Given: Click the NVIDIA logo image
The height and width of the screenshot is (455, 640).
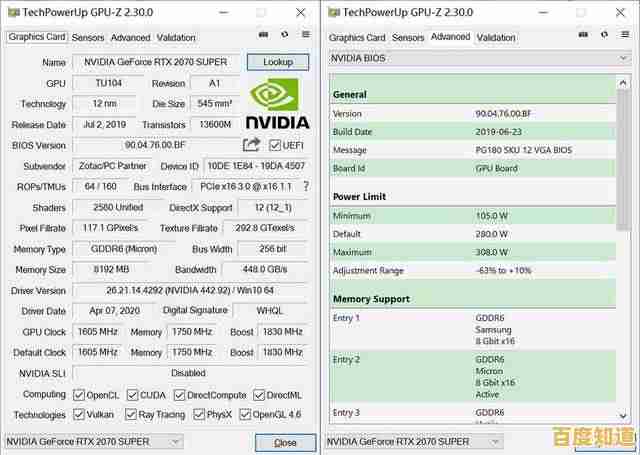Looking at the screenshot, I should (x=277, y=104).
